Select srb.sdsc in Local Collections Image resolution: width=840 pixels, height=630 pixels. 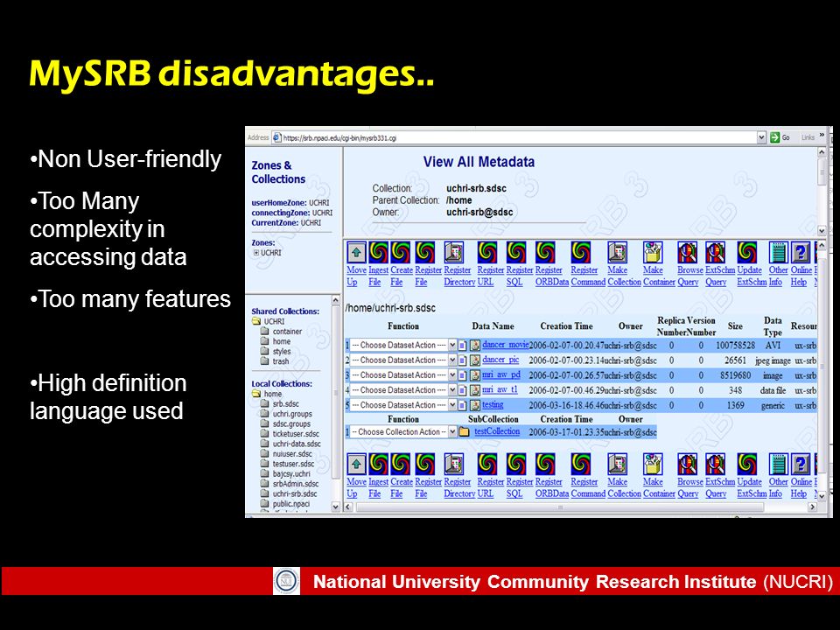285,404
